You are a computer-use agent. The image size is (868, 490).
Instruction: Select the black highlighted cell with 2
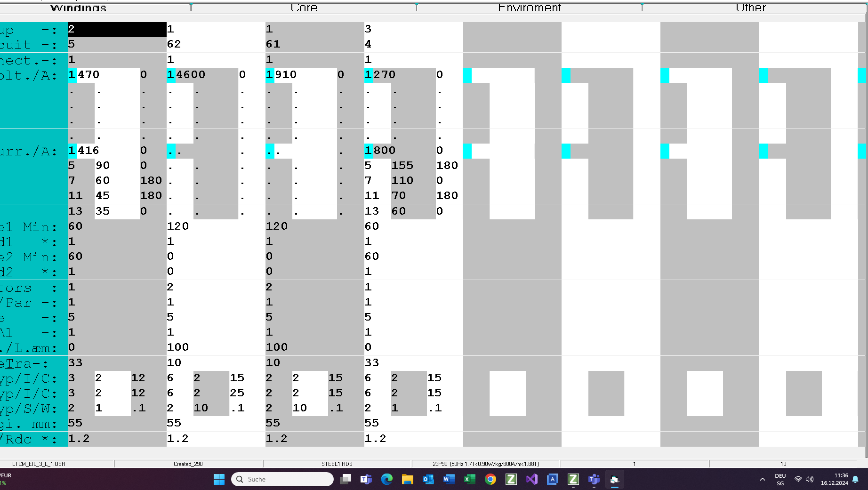[x=117, y=29]
